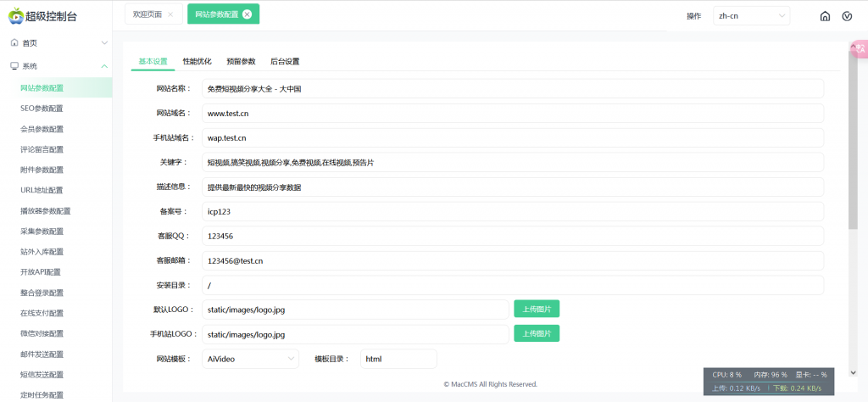The height and width of the screenshot is (402, 868).
Task: Click the 关键字 input field
Action: pos(513,162)
